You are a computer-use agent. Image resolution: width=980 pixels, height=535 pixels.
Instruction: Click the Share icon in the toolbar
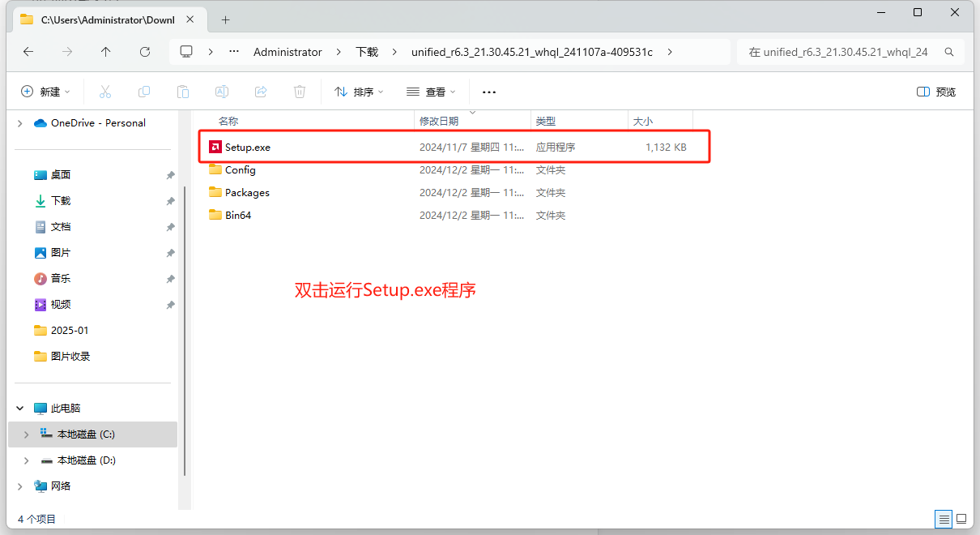click(x=260, y=92)
